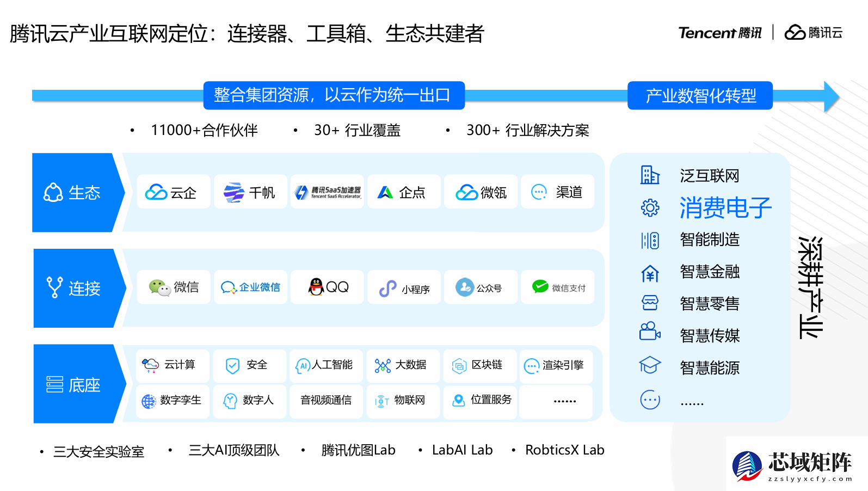Click the vertical 深耕产业 text
Image resolution: width=868 pixels, height=491 pixels.
click(x=811, y=287)
